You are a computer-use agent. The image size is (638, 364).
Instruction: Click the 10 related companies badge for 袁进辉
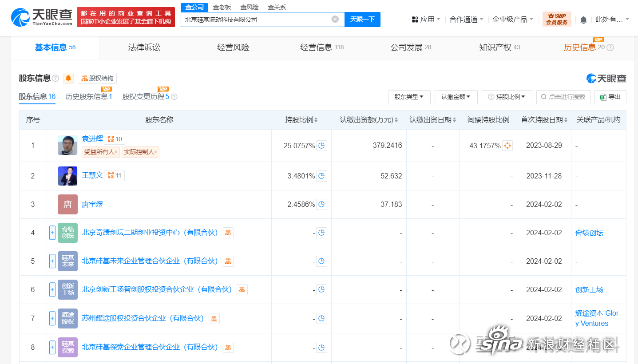click(115, 139)
